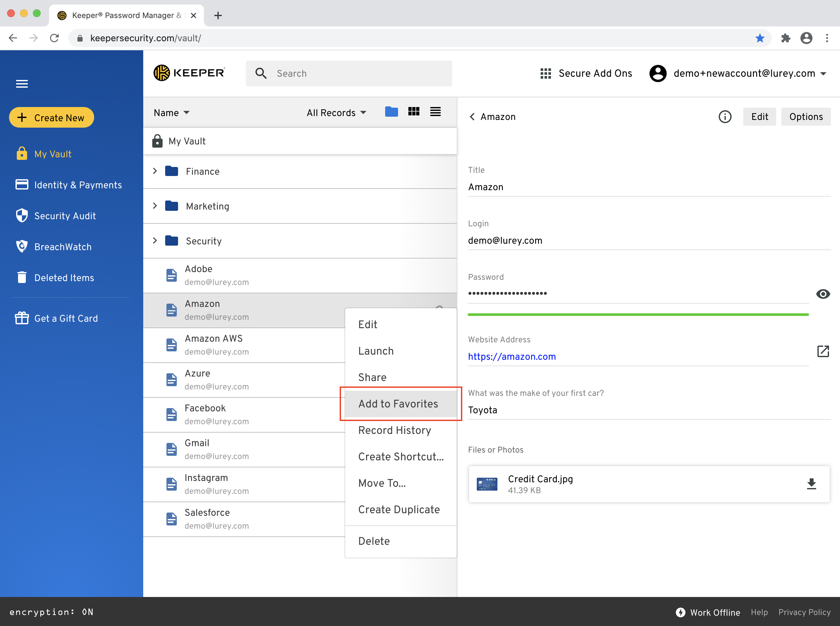840x626 pixels.
Task: Choose Launch in context menu
Action: pyautogui.click(x=401, y=351)
